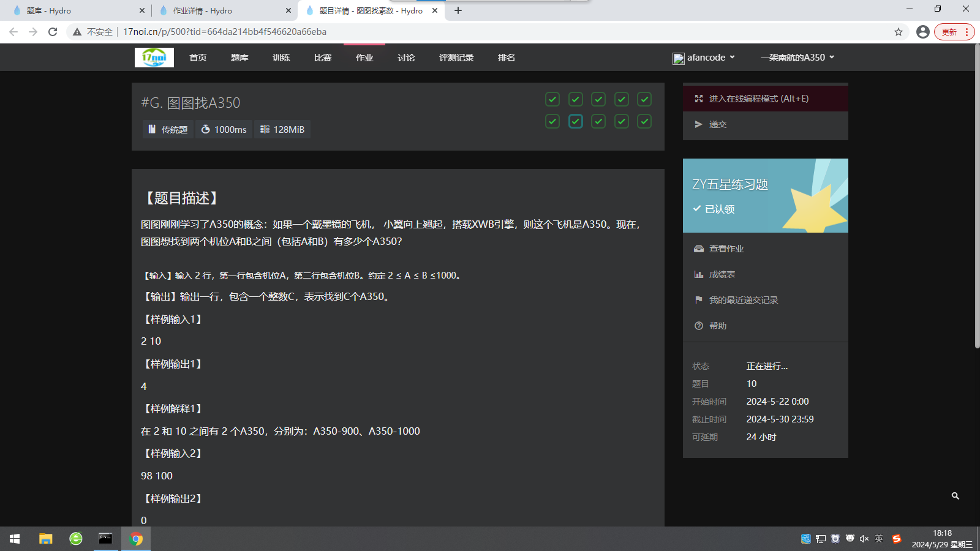980x551 pixels.
Task: Click the page vertical scrollbar
Action: click(x=977, y=196)
